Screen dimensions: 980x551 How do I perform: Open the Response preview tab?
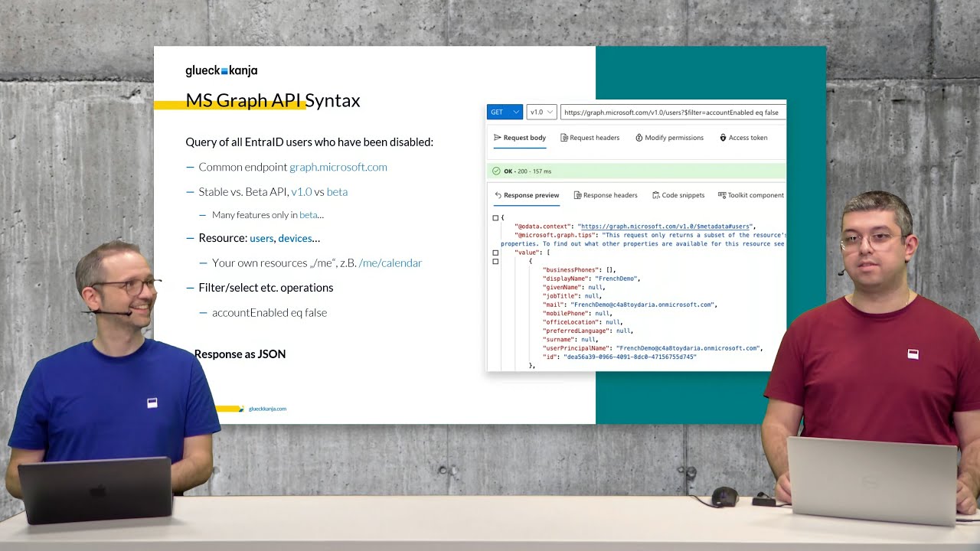pos(527,195)
